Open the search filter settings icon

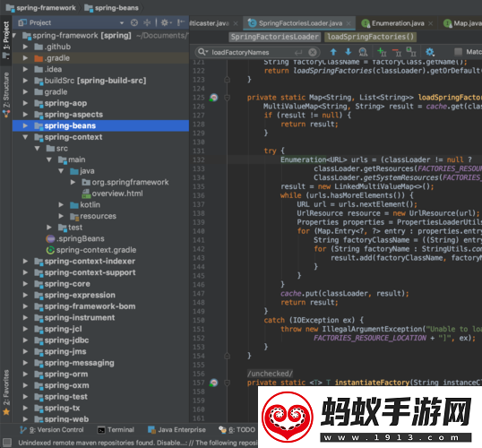tap(430, 52)
